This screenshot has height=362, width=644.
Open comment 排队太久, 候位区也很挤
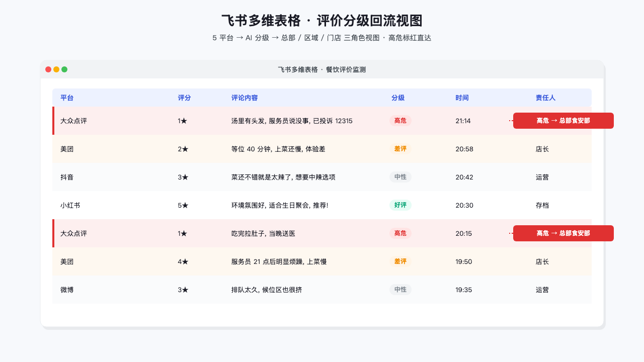point(267,290)
